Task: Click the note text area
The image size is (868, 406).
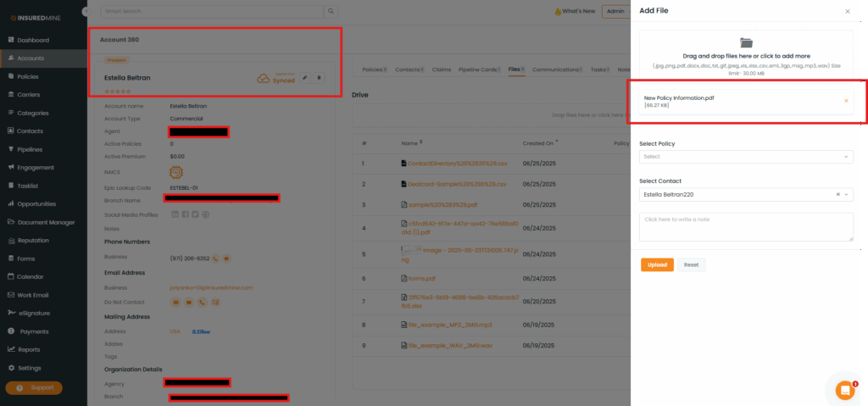Action: point(746,226)
